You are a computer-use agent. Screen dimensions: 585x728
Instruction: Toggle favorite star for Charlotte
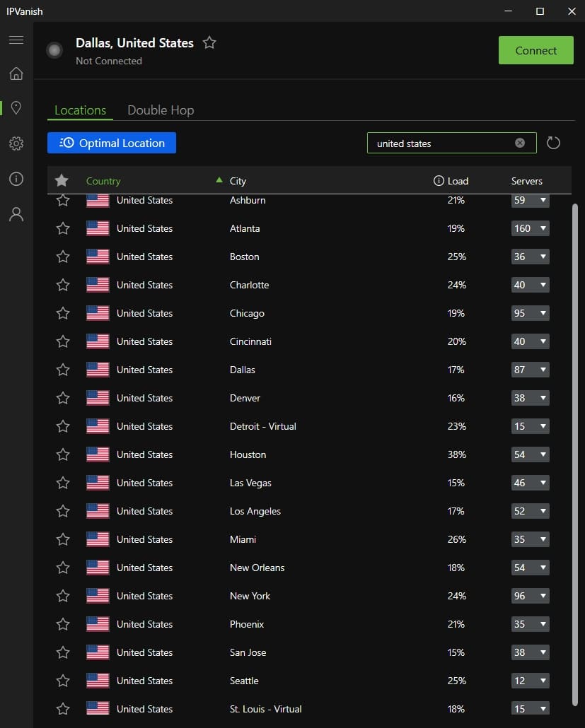(x=63, y=285)
